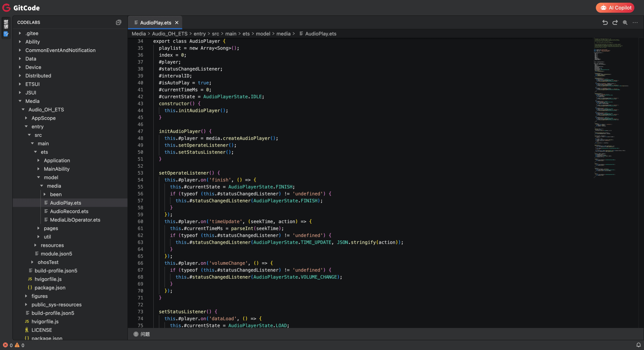Open the three-dot more actions menu

point(635,23)
